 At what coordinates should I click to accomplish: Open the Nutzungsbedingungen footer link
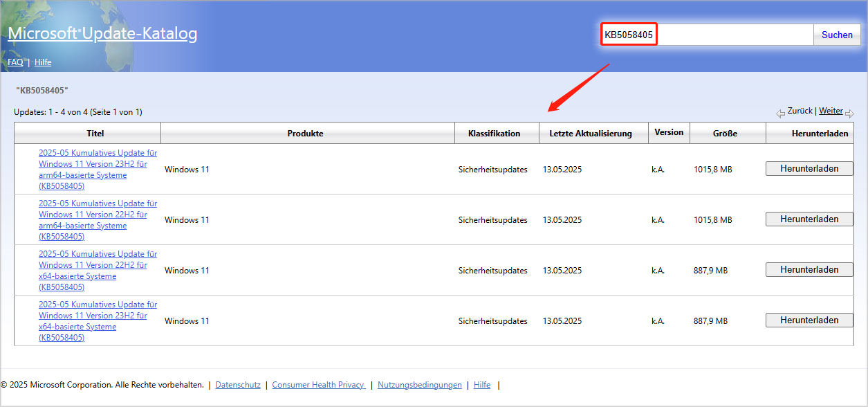420,385
